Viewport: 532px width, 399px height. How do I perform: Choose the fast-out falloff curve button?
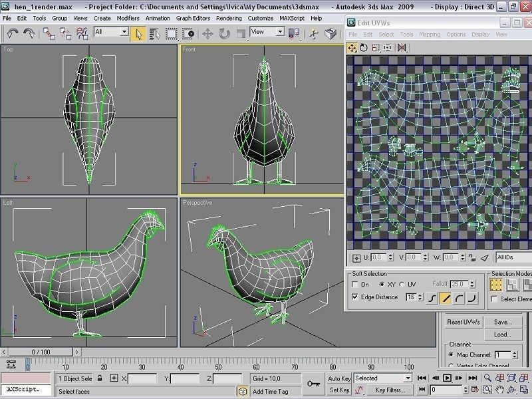click(472, 298)
